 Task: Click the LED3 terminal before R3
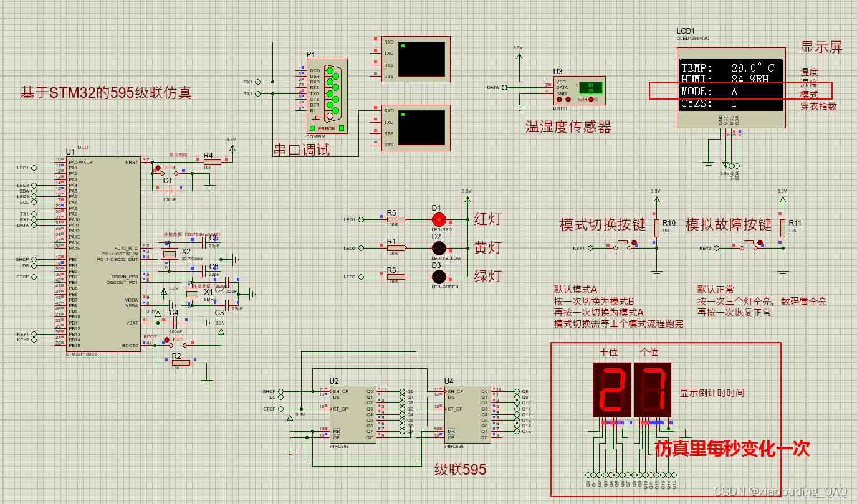(x=361, y=277)
